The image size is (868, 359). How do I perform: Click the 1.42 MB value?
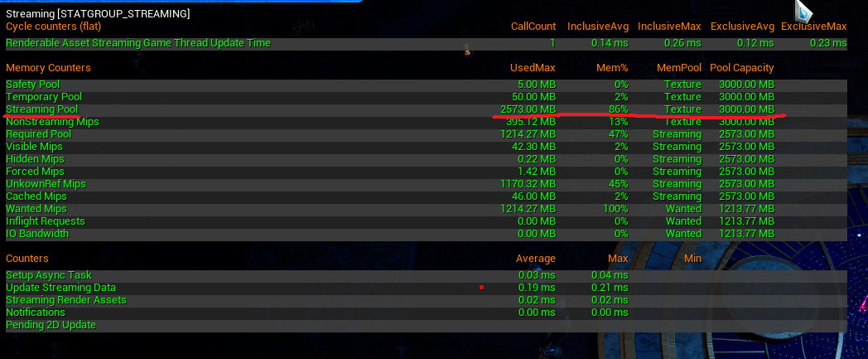[x=537, y=171]
